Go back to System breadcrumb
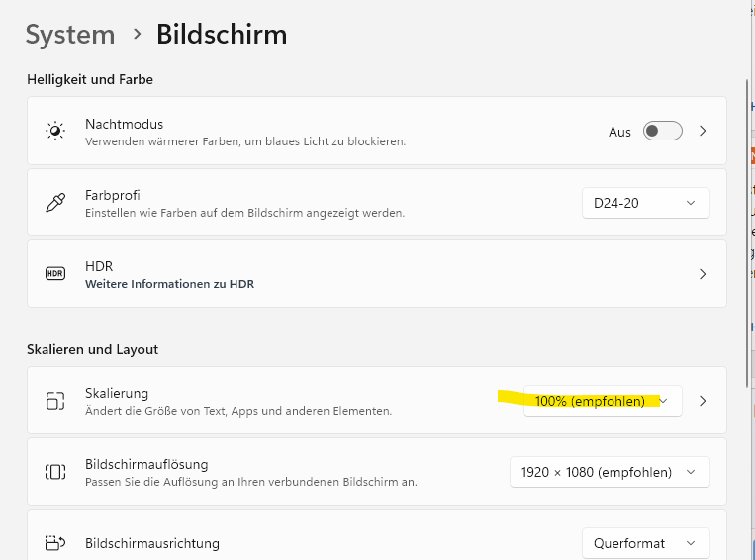The image size is (755, 560). 70,35
